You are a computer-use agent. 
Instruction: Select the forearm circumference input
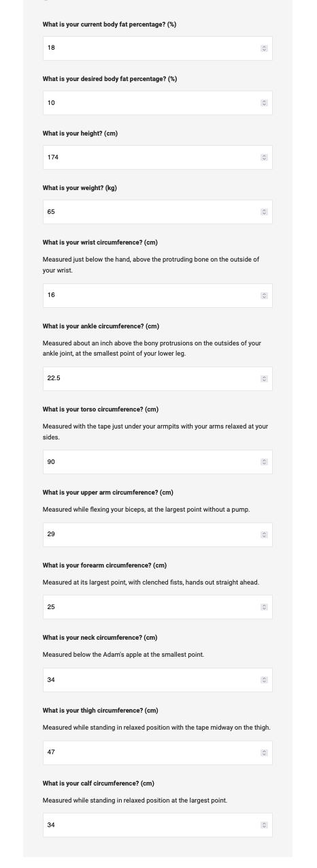point(157,607)
